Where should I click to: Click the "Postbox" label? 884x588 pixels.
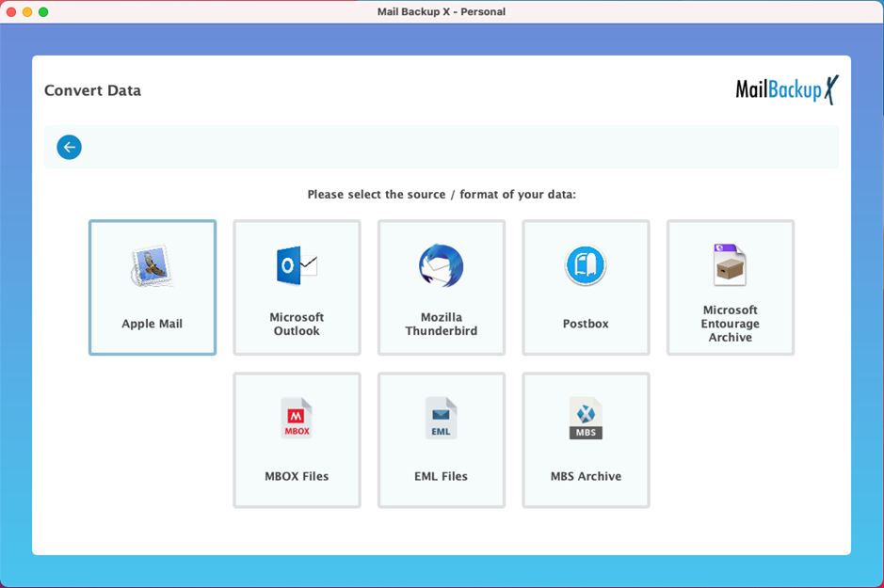tap(586, 324)
